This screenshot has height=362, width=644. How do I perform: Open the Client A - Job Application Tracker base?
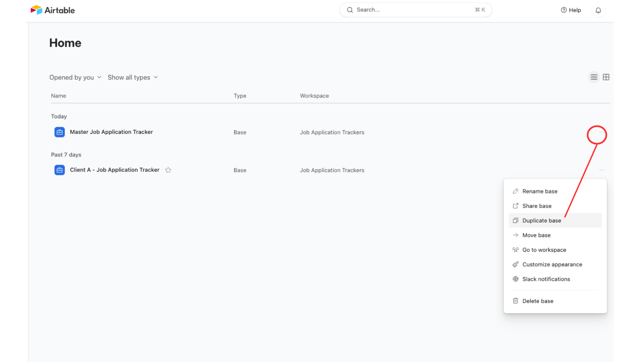point(114,170)
